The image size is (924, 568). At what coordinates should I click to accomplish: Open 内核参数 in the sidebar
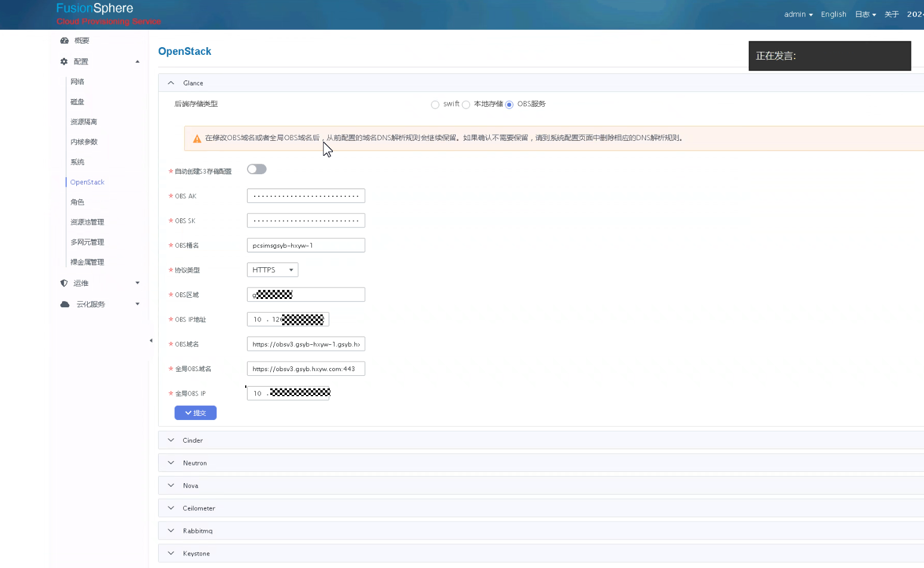[84, 142]
